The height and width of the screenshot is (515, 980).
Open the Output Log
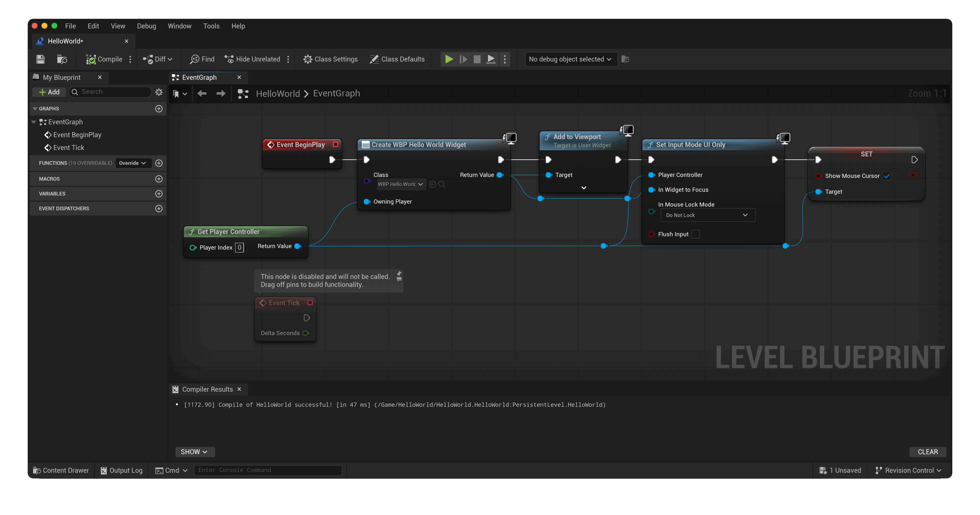tap(121, 471)
